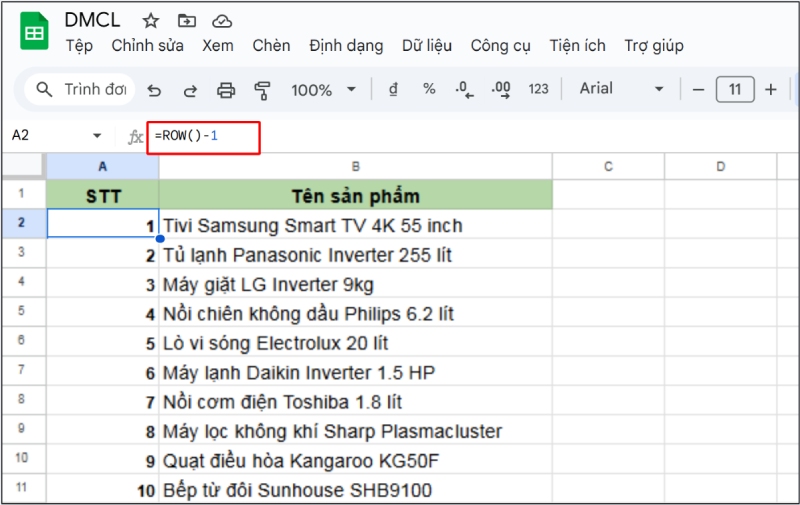Image resolution: width=800 pixels, height=505 pixels.
Task: Select STT cell with number 10
Action: click(103, 489)
